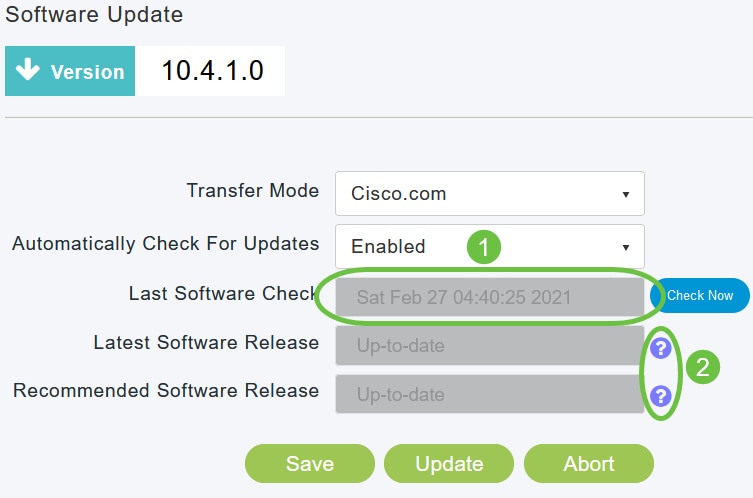The width and height of the screenshot is (753, 498).
Task: Click the Recommended Software Release label
Action: click(x=166, y=391)
